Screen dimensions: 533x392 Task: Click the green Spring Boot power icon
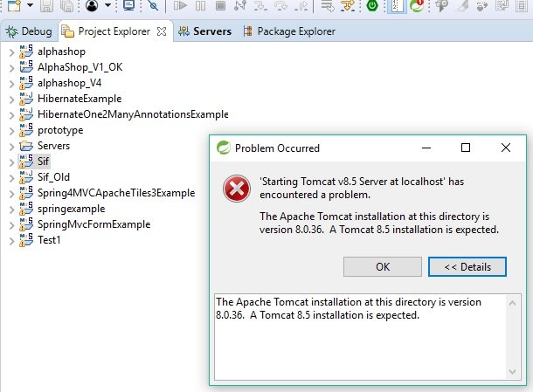coord(372,5)
